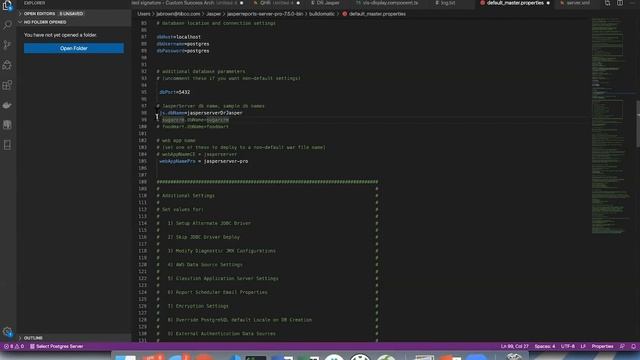
Task: Switch to the Custom Success Arch tab
Action: [x=188, y=3]
